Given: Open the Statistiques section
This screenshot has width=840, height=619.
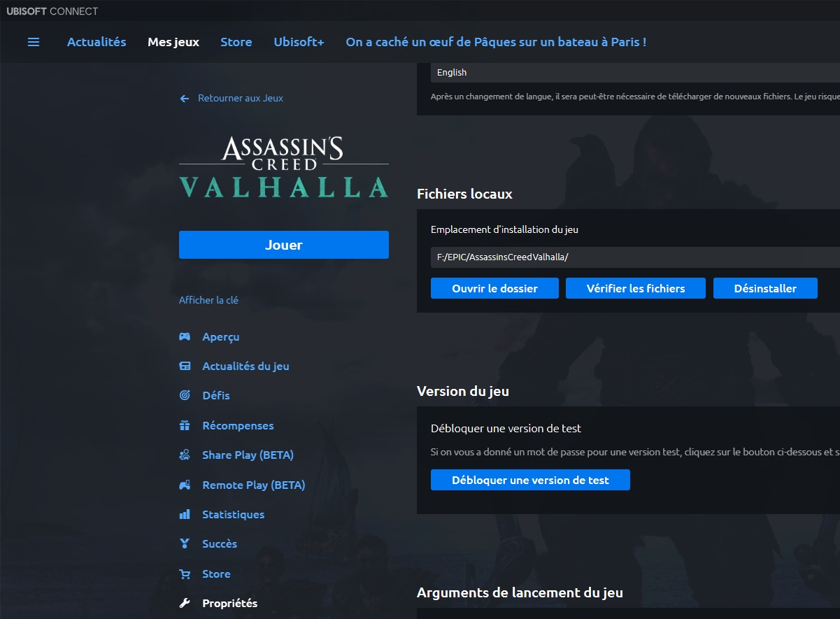Looking at the screenshot, I should (234, 514).
